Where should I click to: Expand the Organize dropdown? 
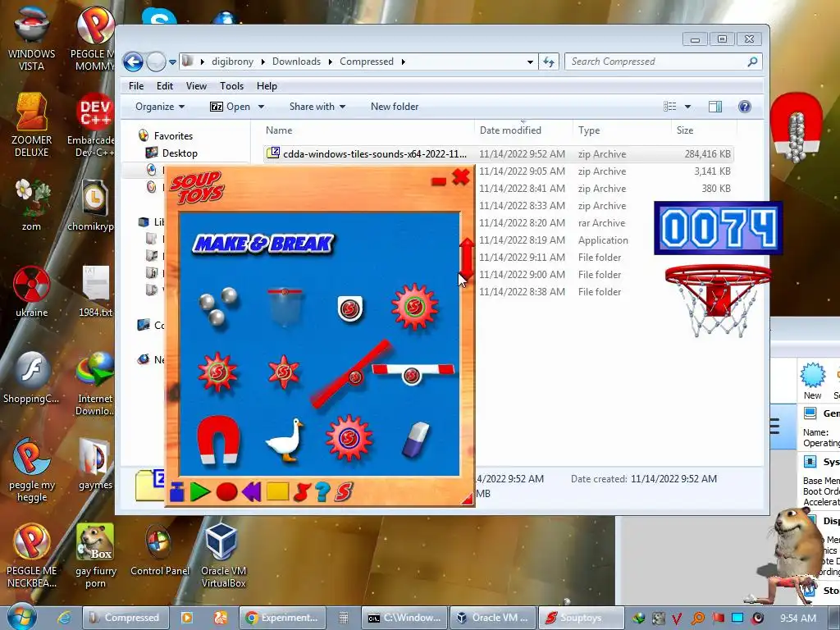click(x=160, y=107)
